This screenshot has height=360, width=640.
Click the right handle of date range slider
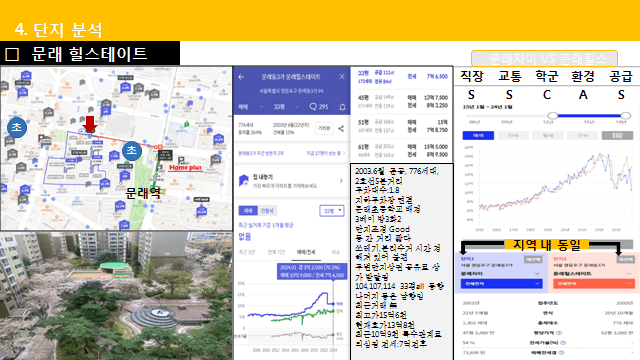point(625,116)
